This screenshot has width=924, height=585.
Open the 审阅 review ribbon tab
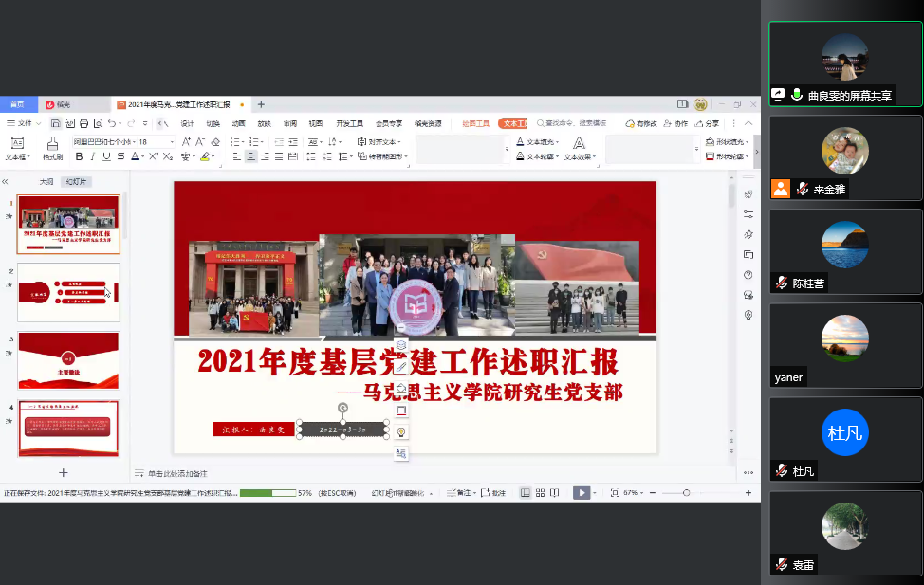[290, 123]
